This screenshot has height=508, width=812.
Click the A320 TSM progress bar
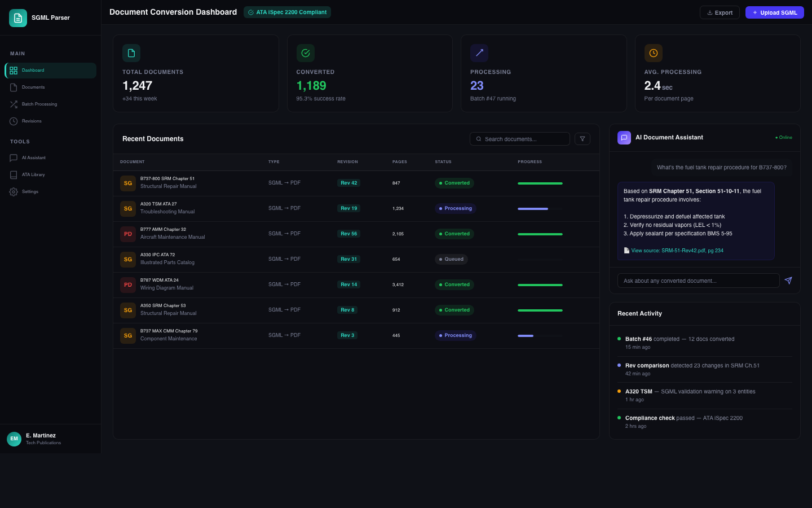540,209
